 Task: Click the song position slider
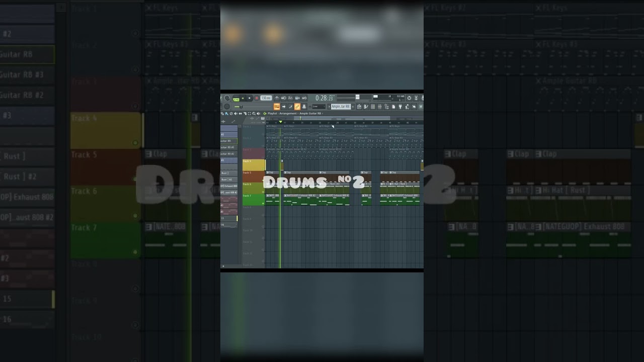[x=252, y=107]
